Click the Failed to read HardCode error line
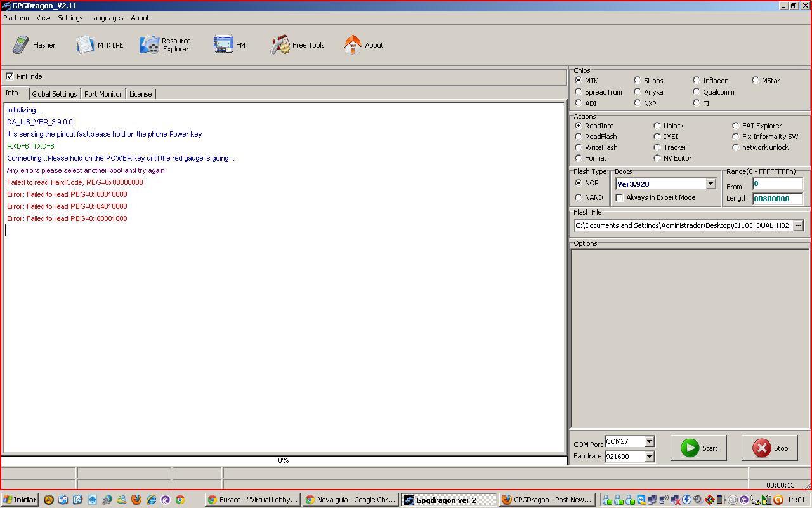 [75, 182]
